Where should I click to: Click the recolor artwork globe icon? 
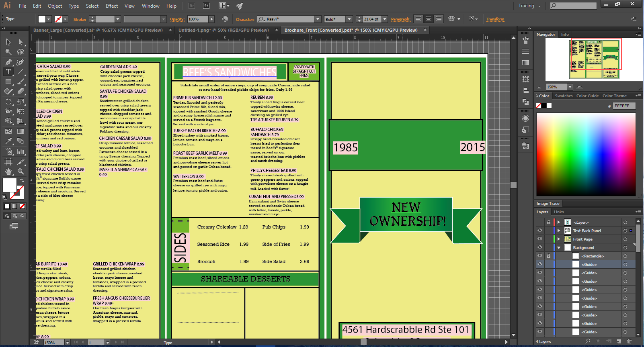pyautogui.click(x=225, y=19)
